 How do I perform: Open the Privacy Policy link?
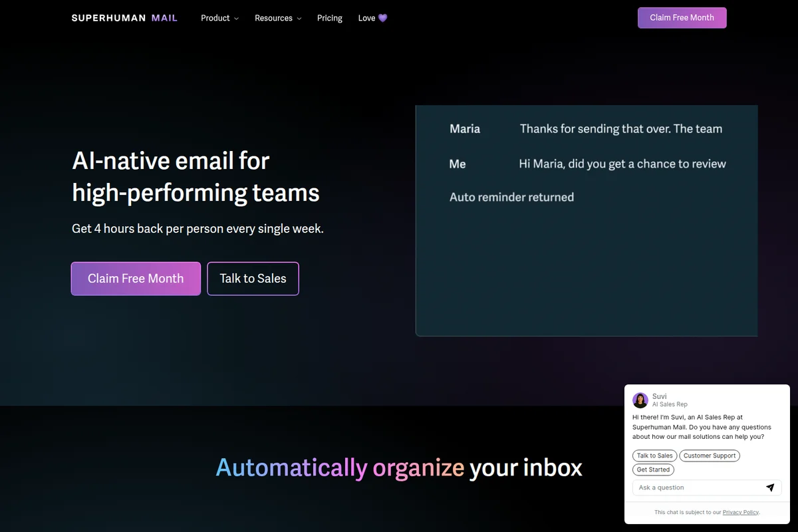741,512
